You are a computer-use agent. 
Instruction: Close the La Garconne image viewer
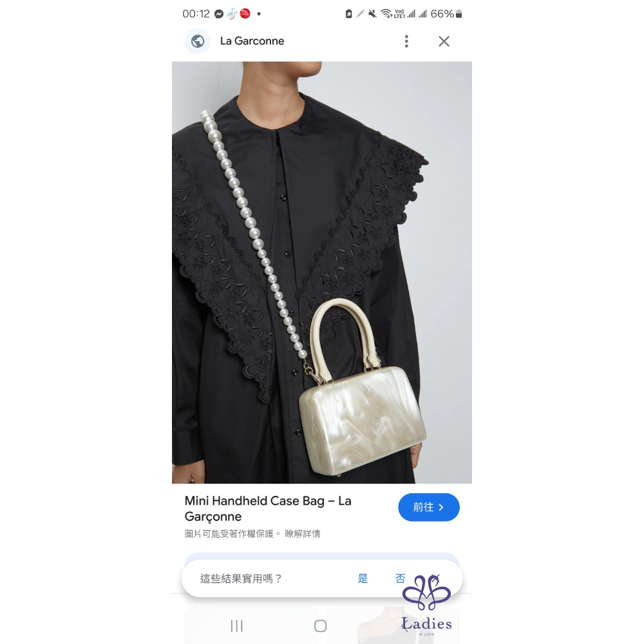444,41
